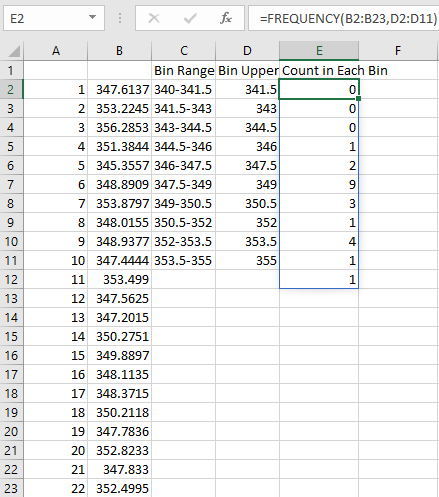Click bin range cell '341.5-343'
The height and width of the screenshot is (497, 439).
(x=184, y=108)
